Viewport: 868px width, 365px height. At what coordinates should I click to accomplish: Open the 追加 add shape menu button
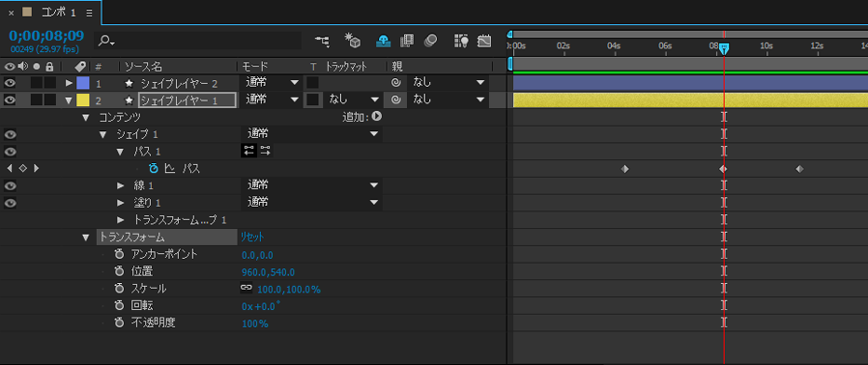click(377, 117)
